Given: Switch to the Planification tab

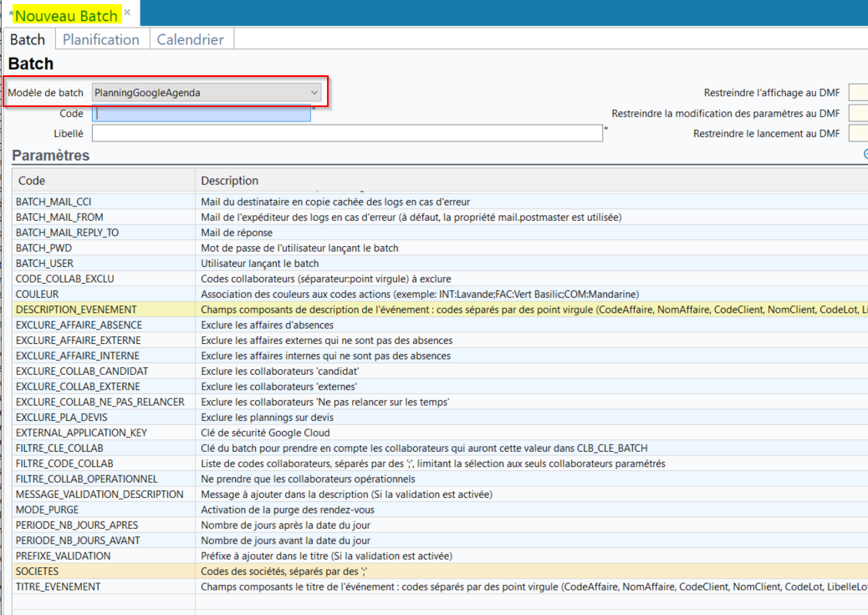Looking at the screenshot, I should [x=101, y=39].
